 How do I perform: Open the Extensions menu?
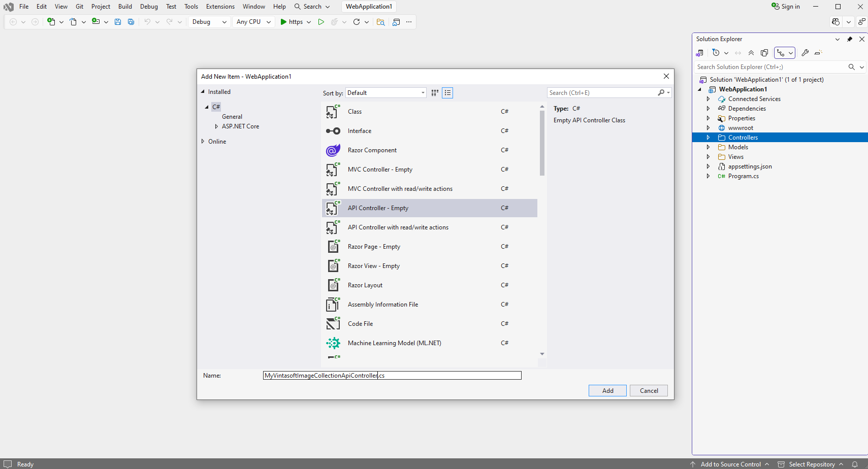tap(220, 7)
